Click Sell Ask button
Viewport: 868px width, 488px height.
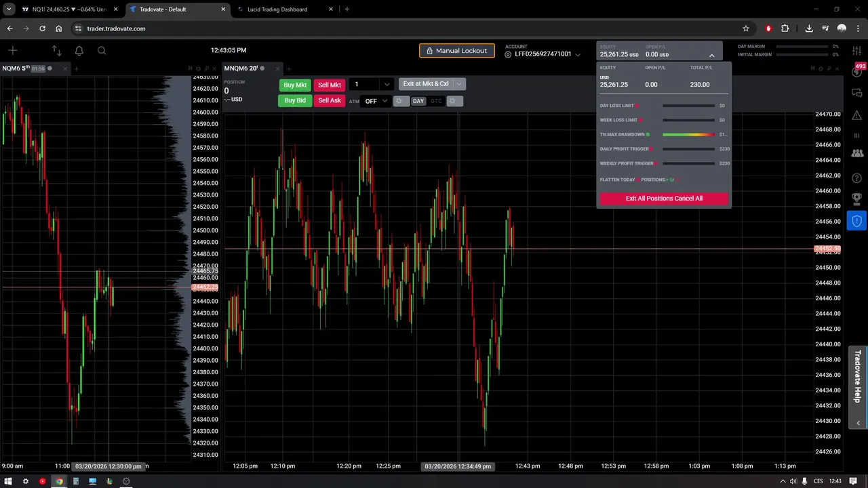pyautogui.click(x=330, y=100)
